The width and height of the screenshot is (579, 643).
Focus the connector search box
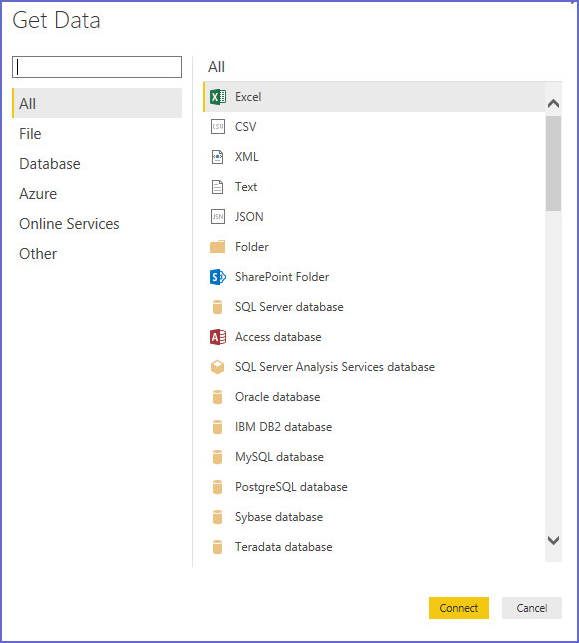(97, 67)
